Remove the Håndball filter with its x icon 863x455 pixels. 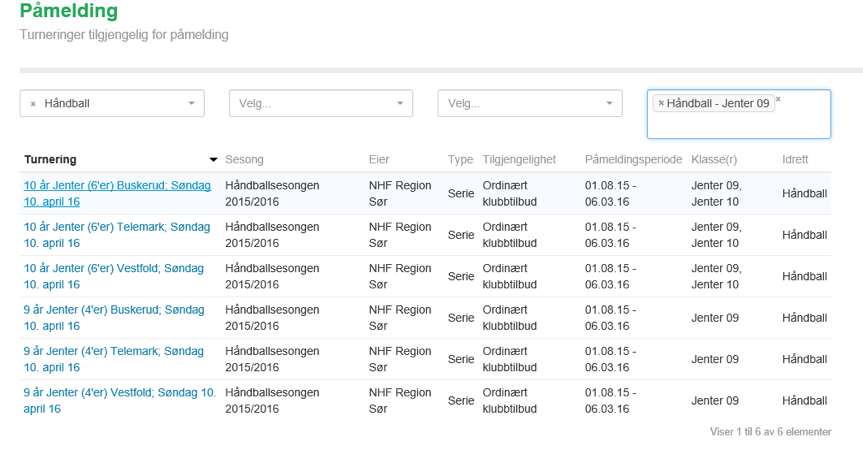point(33,104)
